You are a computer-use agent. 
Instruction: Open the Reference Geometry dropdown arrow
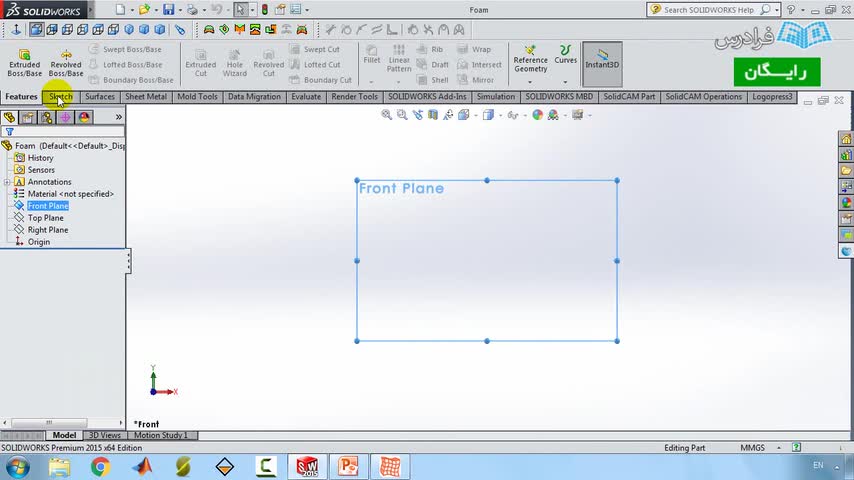(530, 82)
